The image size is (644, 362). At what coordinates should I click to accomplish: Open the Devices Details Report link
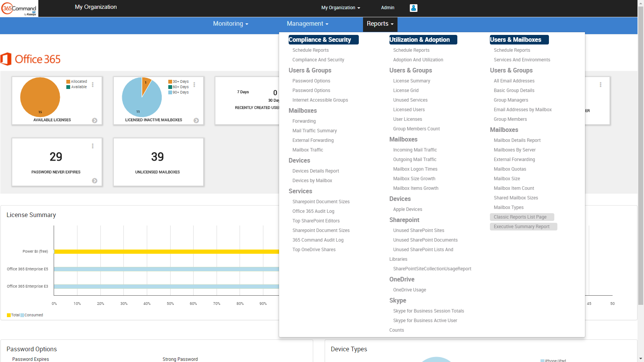coord(315,171)
